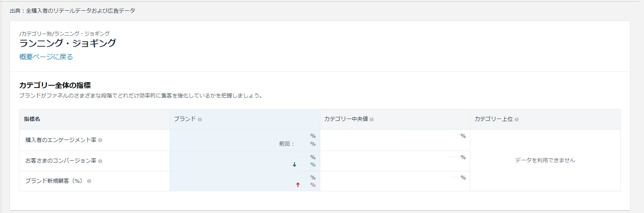This screenshot has height=213, width=644.
Task: Click the お客さまのコンバージョン率 row label
Action: 61,161
